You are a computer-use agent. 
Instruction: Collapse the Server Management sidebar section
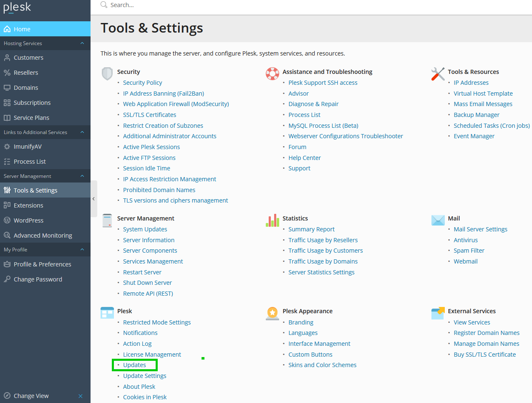pos(82,176)
